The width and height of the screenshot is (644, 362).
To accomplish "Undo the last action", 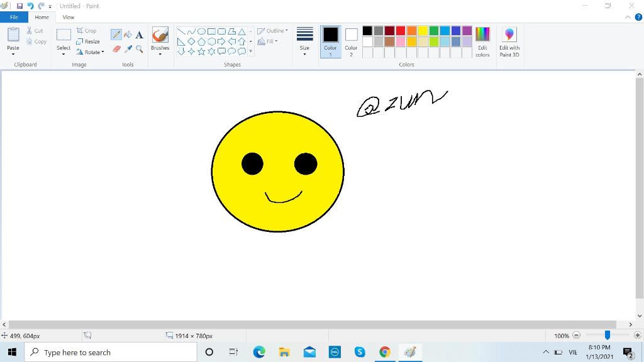I will (x=30, y=6).
